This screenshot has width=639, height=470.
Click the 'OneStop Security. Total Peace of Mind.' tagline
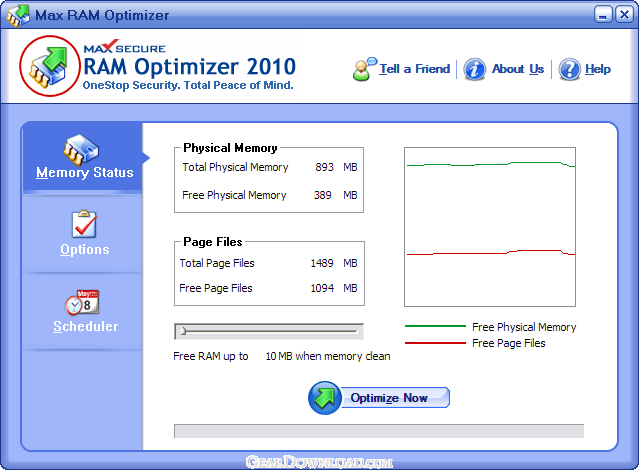tap(188, 85)
